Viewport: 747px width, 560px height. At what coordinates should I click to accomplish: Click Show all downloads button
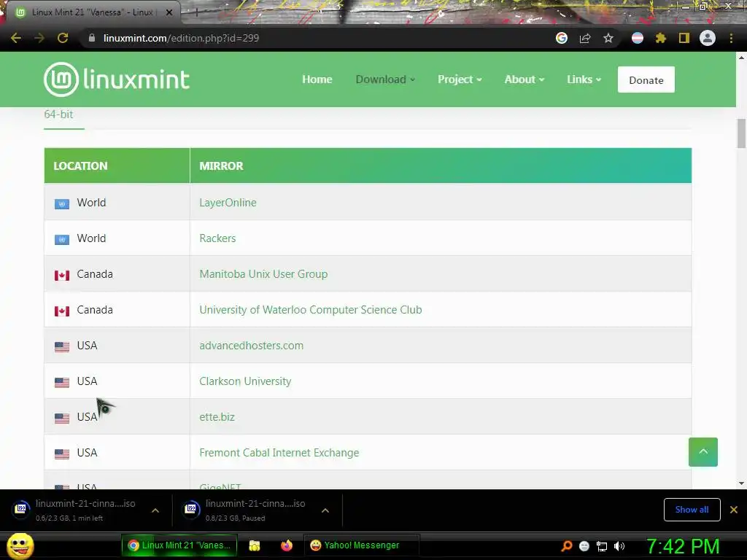pos(692,510)
